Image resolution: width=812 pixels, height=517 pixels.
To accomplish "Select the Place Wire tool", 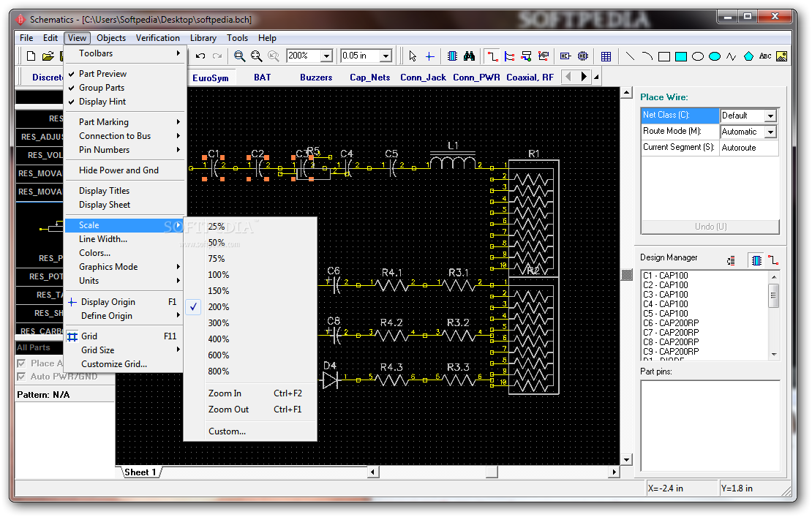I will 492,56.
